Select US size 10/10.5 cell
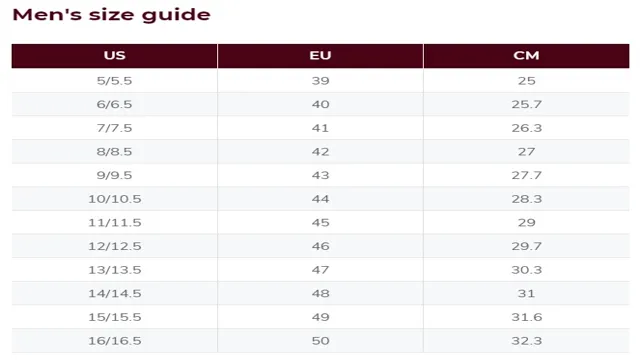 114,199
